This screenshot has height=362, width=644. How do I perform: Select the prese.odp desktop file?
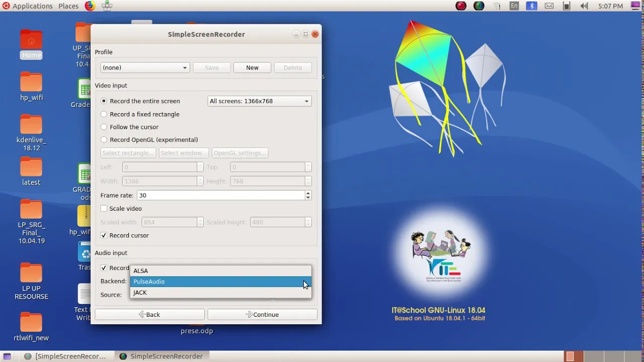click(197, 331)
